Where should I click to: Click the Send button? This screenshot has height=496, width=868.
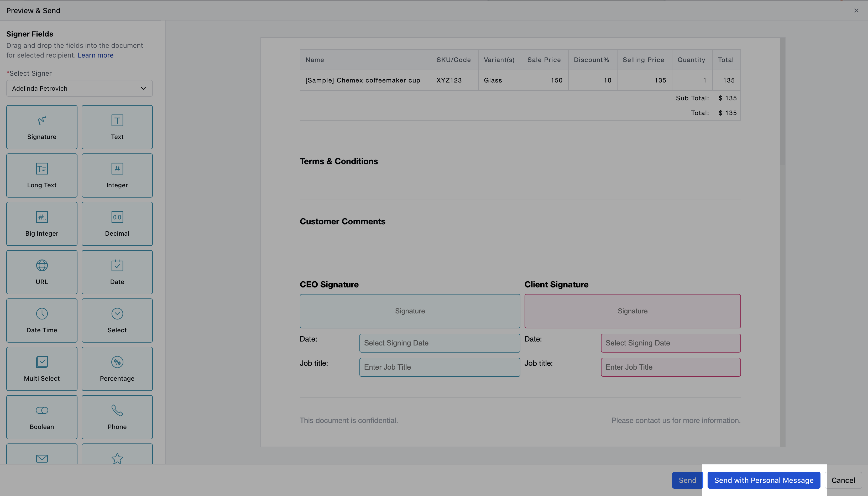pyautogui.click(x=687, y=480)
